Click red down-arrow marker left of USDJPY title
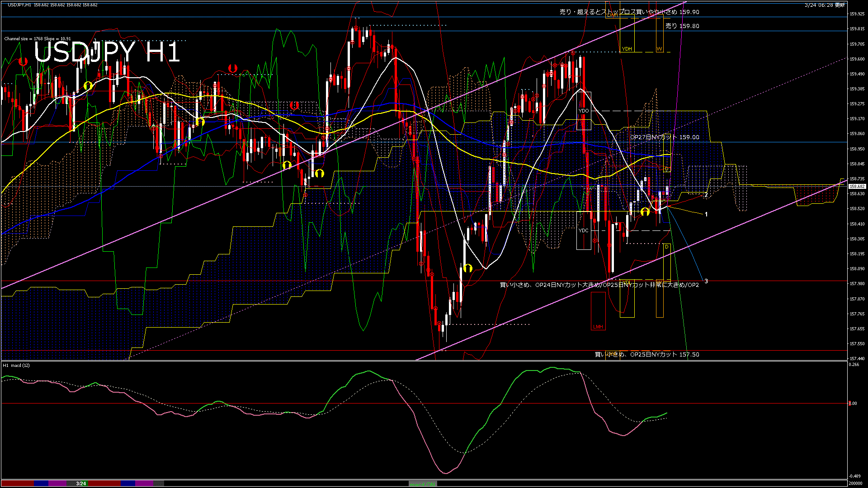 (23, 62)
